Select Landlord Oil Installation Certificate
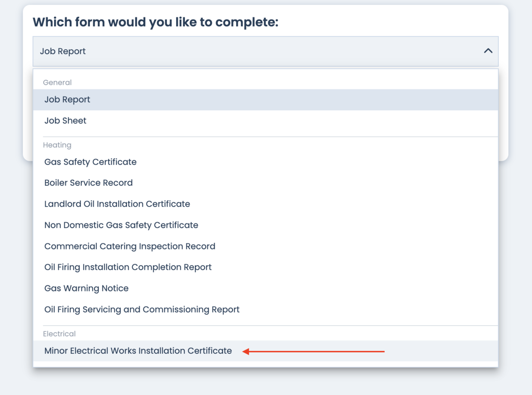Image resolution: width=532 pixels, height=395 pixels. [x=117, y=204]
